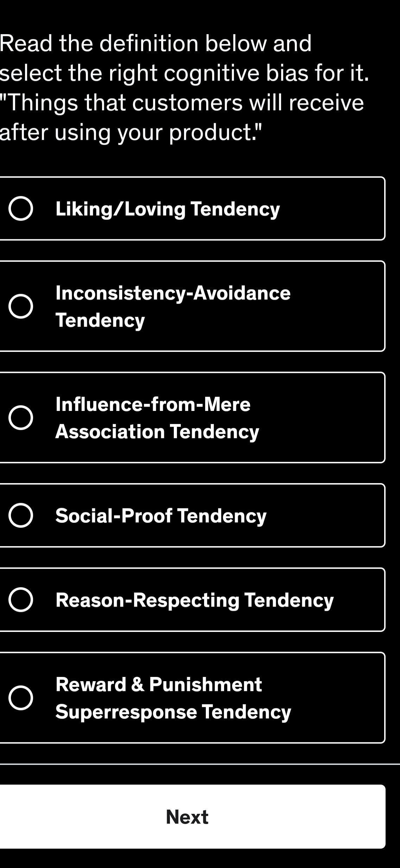Select the Social-Proof Tendency radio button
This screenshot has height=868, width=400.
(x=20, y=516)
